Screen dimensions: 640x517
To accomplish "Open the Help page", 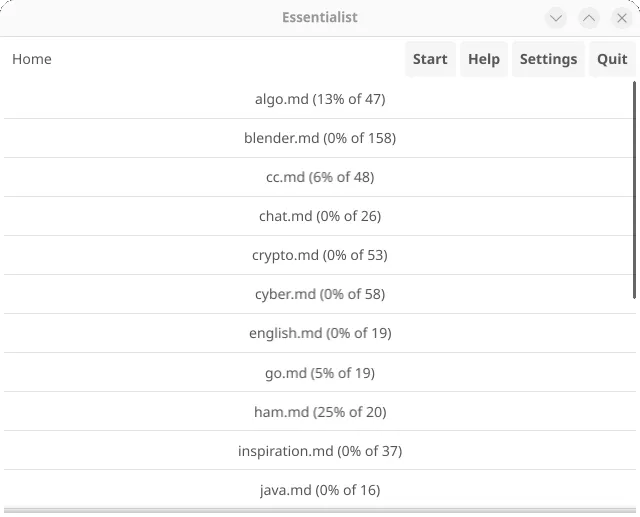I will 484,59.
